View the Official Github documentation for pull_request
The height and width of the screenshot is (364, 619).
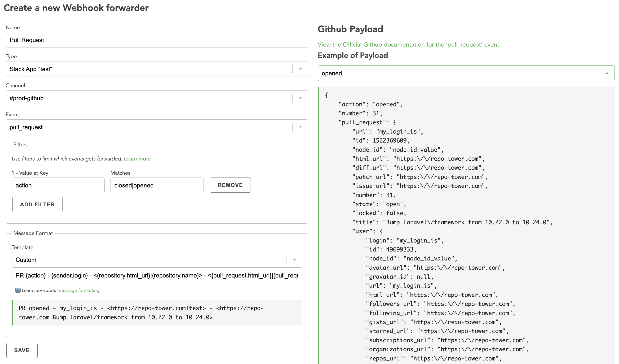click(x=408, y=44)
